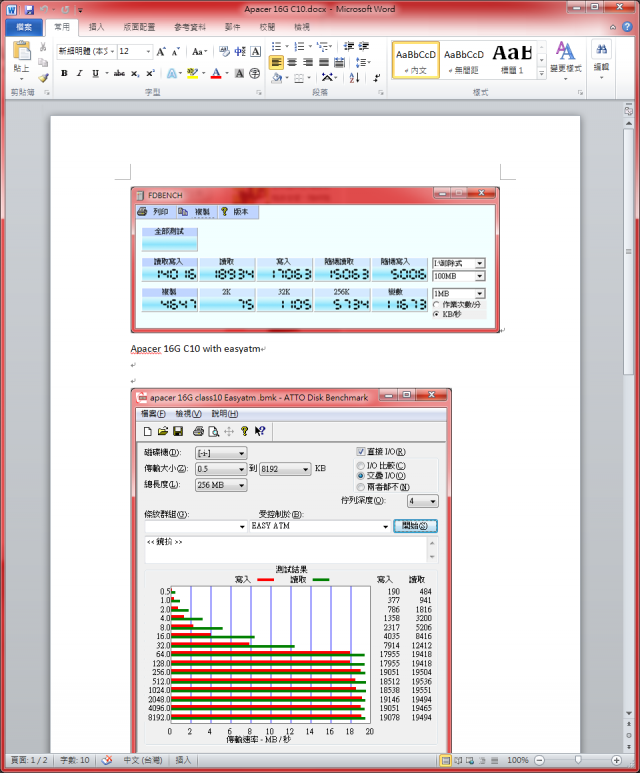Select the Format Painter brush
Screen dimensions: 640x774
coord(43,77)
